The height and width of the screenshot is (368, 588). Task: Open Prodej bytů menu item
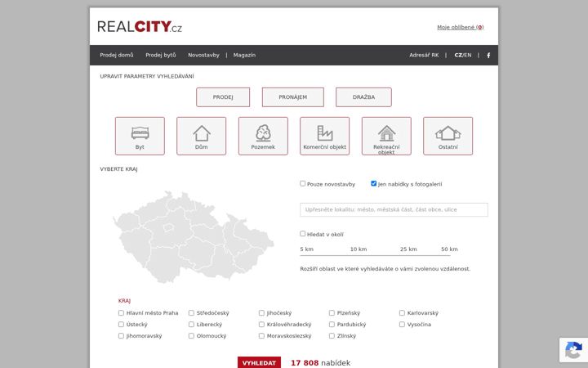[x=161, y=56]
